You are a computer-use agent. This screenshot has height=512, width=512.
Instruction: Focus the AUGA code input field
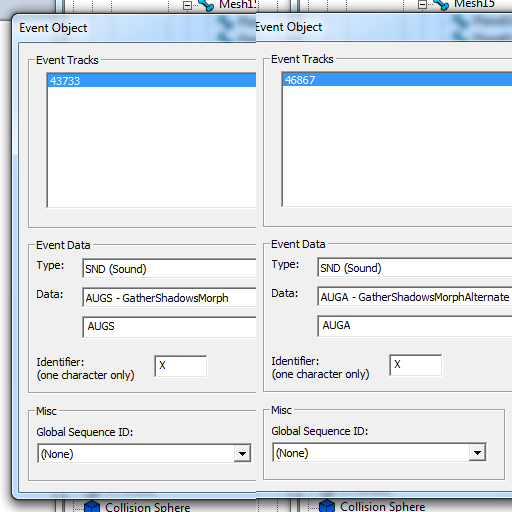[x=415, y=326]
